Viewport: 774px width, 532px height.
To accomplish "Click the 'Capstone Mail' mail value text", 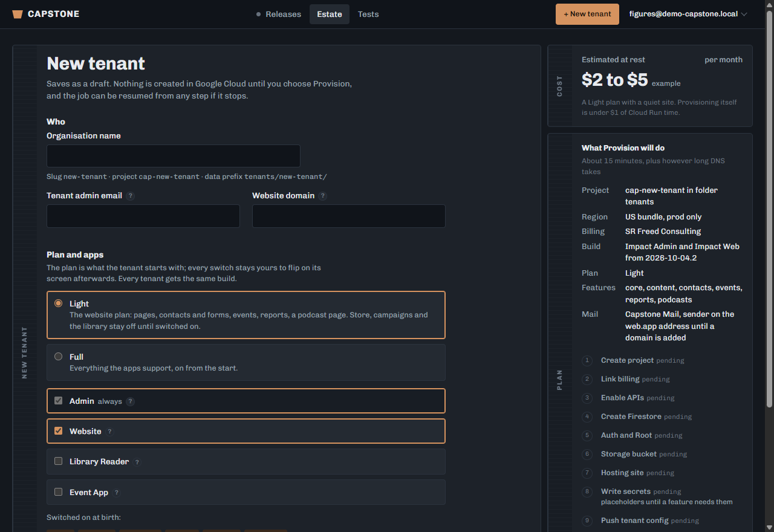I will 680,326.
